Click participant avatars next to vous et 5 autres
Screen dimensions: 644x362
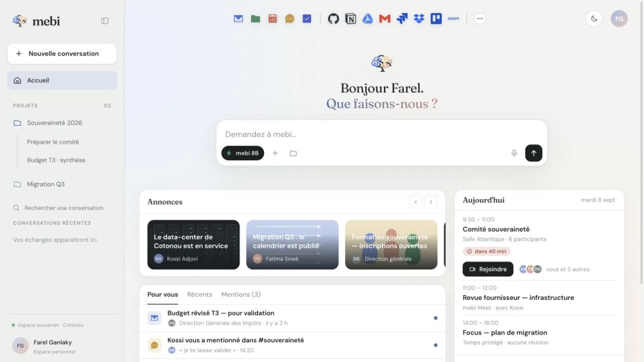pos(530,269)
